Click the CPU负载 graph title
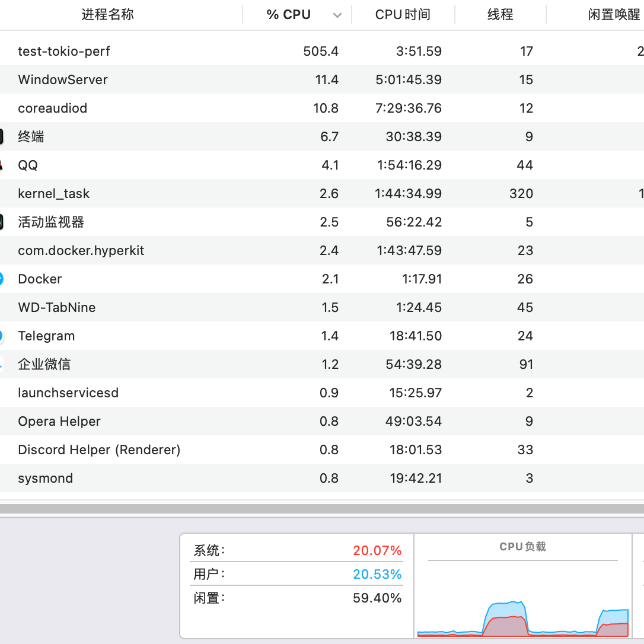644x644 pixels. (x=523, y=547)
